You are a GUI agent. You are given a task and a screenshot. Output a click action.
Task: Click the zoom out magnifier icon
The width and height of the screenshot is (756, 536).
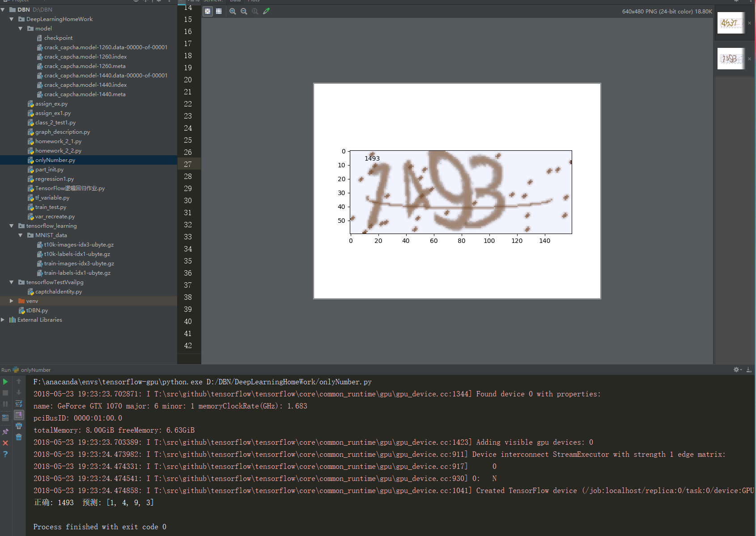(244, 11)
